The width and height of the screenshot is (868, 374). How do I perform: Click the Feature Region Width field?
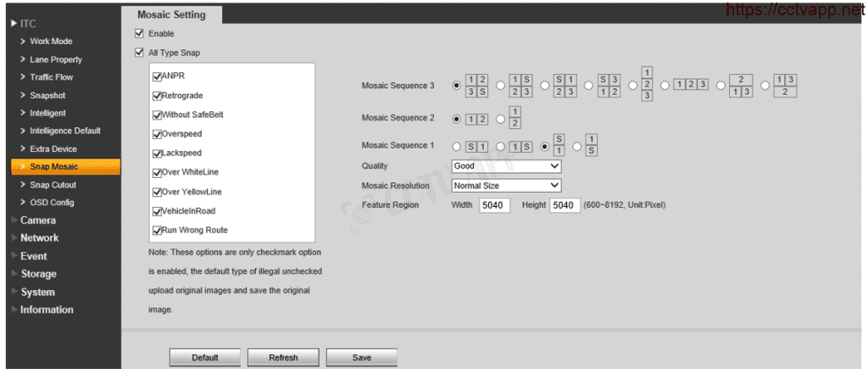click(x=494, y=205)
